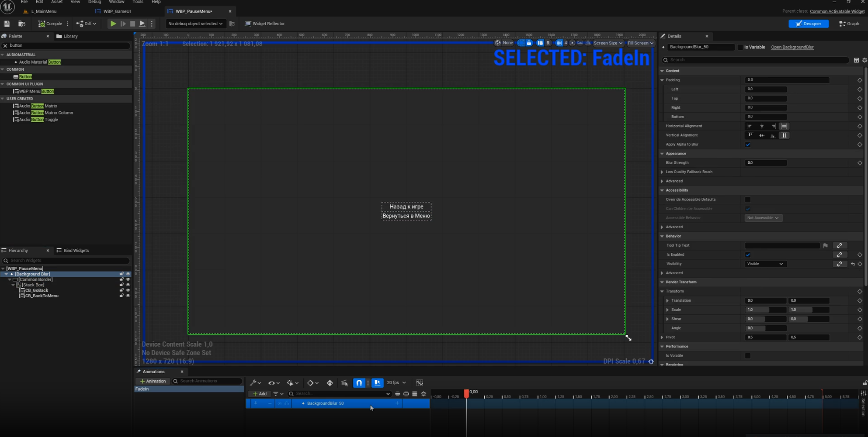This screenshot has width=868, height=437.
Task: Click the Save asset icon
Action: pos(7,24)
